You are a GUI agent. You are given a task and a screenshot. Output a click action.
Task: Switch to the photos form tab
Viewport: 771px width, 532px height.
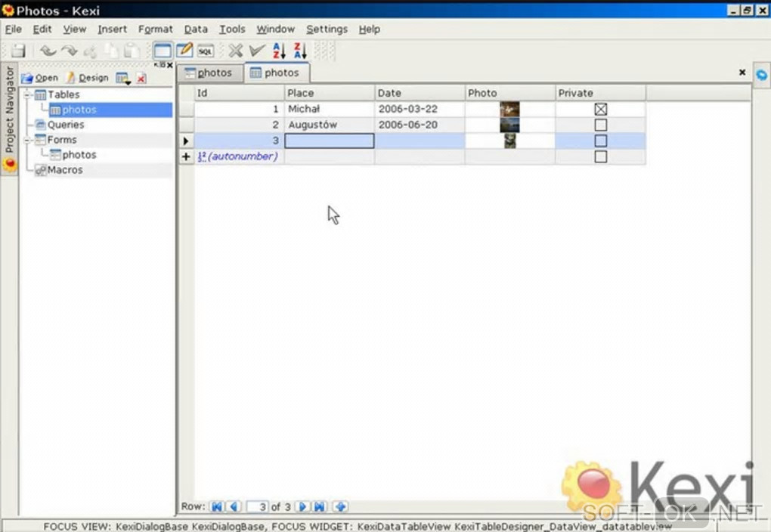click(x=209, y=73)
